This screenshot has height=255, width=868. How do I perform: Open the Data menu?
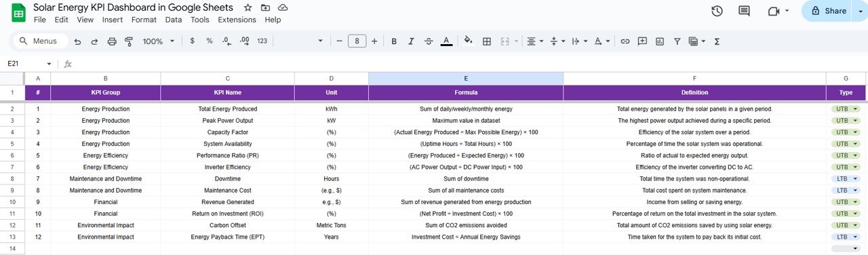click(x=174, y=20)
